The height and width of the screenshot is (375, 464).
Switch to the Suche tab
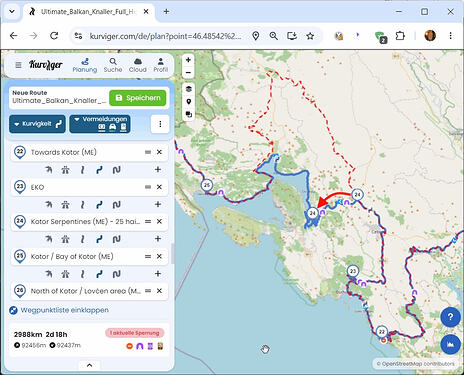113,65
